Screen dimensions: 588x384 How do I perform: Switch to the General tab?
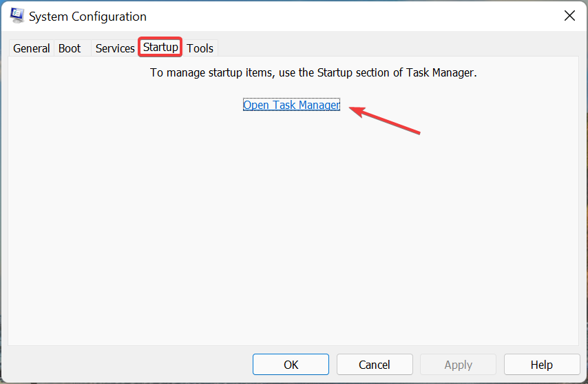pos(32,48)
